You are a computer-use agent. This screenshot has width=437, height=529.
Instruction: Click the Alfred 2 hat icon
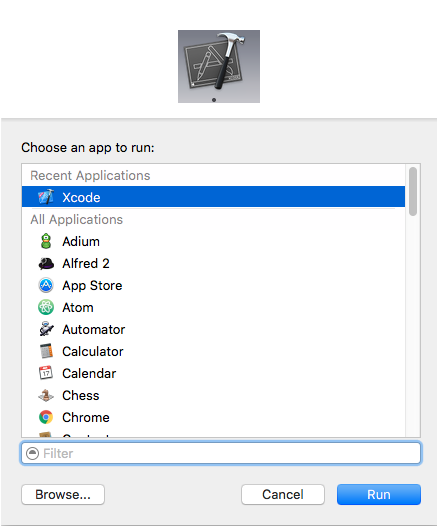point(46,263)
